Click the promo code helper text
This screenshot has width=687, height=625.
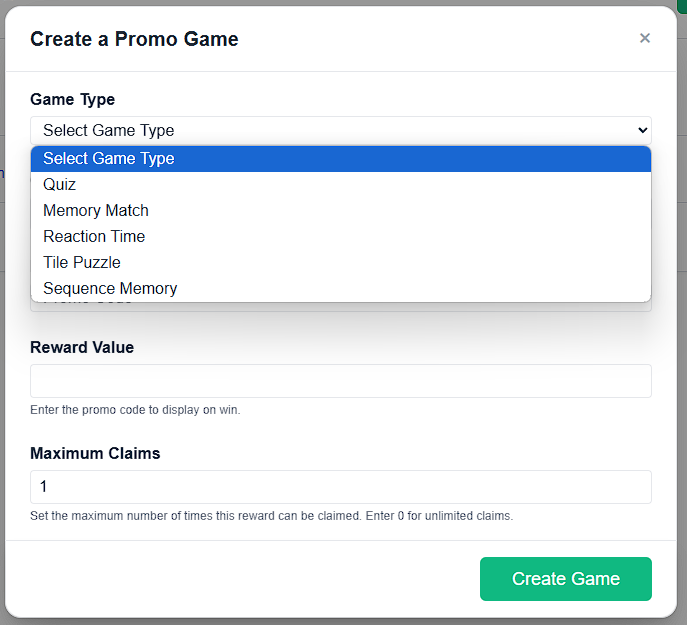point(135,410)
